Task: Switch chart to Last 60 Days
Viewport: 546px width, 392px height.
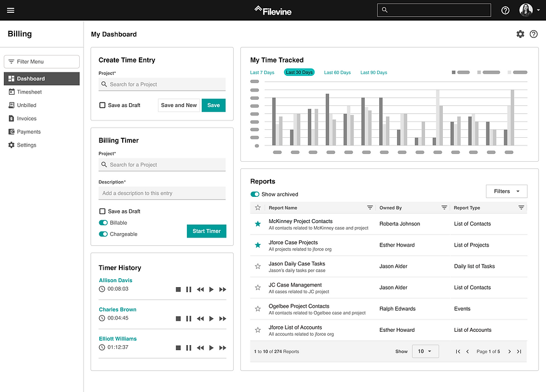Action: pos(337,72)
